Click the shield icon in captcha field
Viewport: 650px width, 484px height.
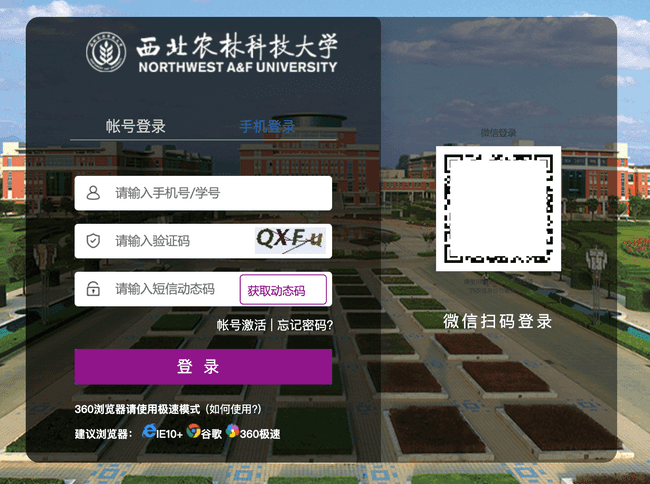[x=93, y=241]
